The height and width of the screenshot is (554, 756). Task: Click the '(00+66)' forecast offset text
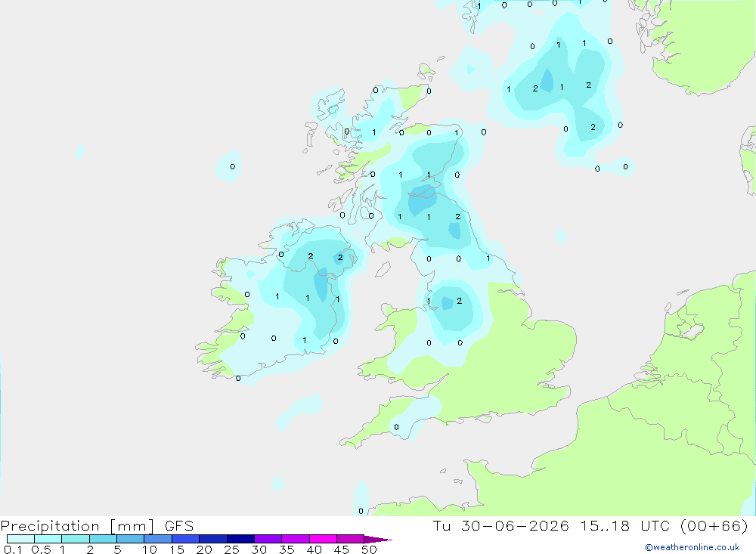[714, 526]
